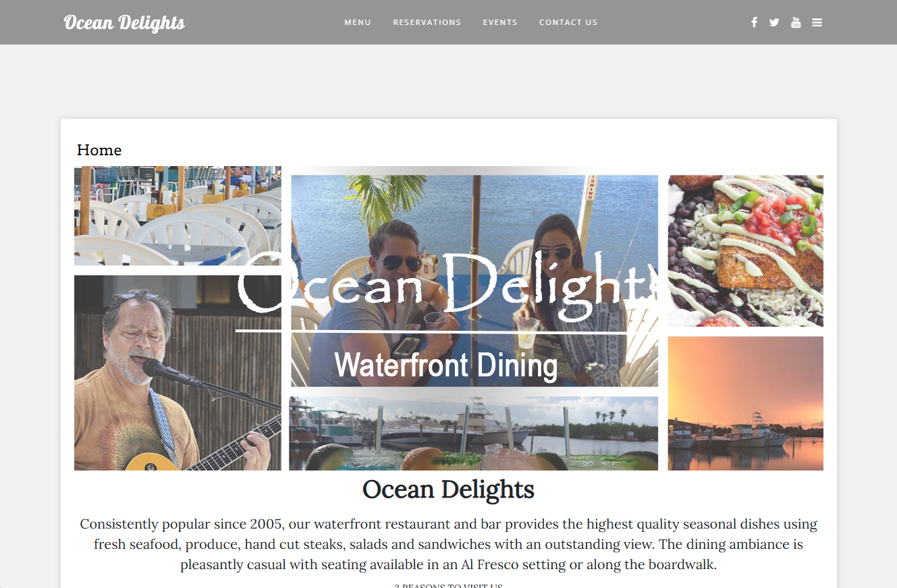Click the large Ocean Delights overlay title
897x588 pixels.
446,285
